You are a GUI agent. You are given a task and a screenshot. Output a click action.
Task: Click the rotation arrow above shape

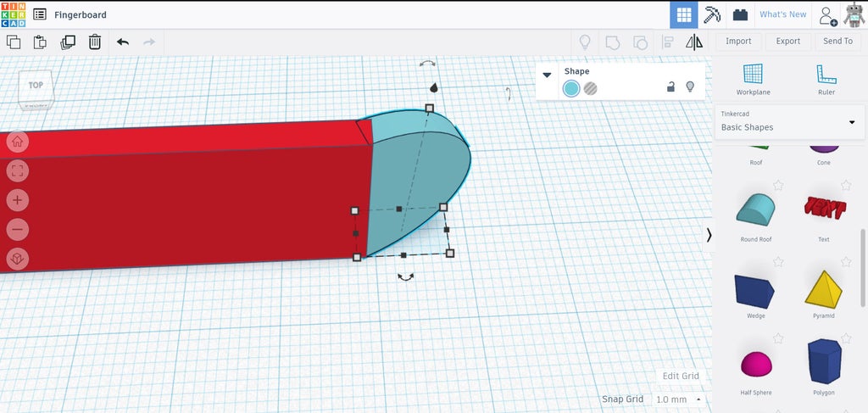427,64
